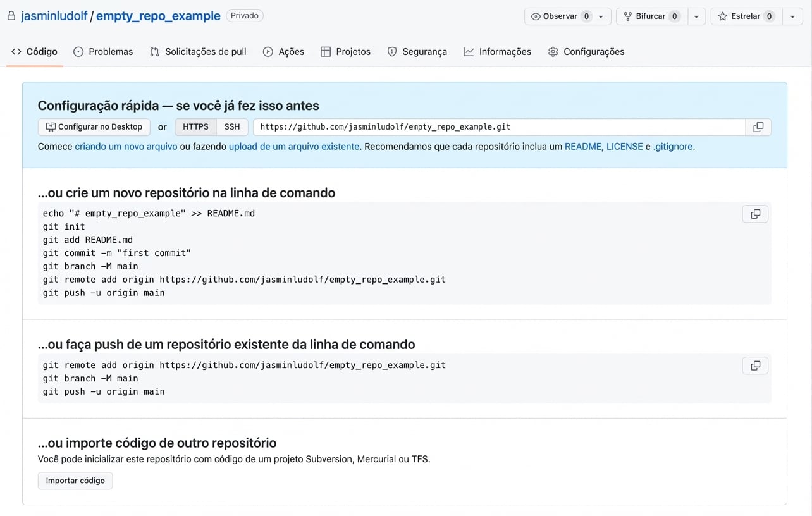Select the SSH protocol option
Image resolution: width=812 pixels, height=516 pixels.
point(232,127)
